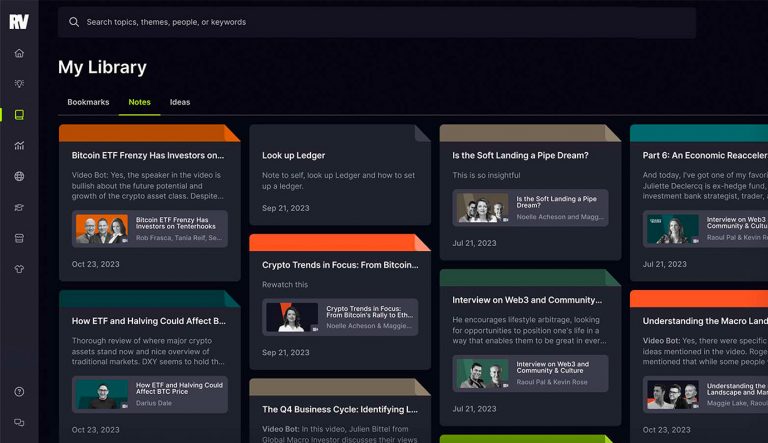Image resolution: width=768 pixels, height=443 pixels.
Task: Open Is the Soft Landing note title
Action: coord(520,155)
